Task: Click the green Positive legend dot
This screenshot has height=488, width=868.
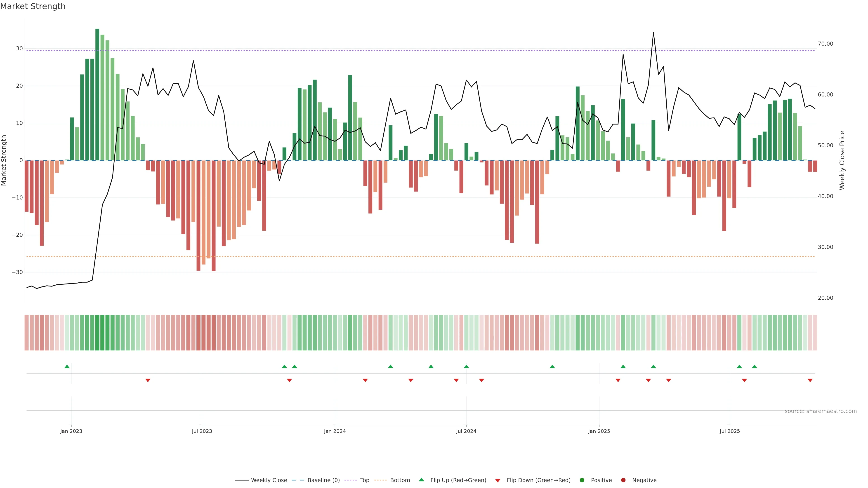Action: [582, 480]
